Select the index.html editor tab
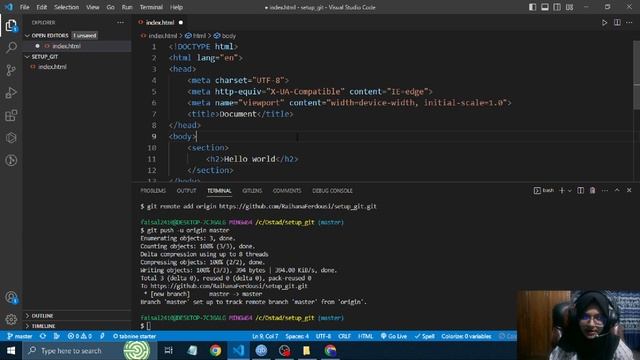The width and height of the screenshot is (640, 360). [160, 22]
